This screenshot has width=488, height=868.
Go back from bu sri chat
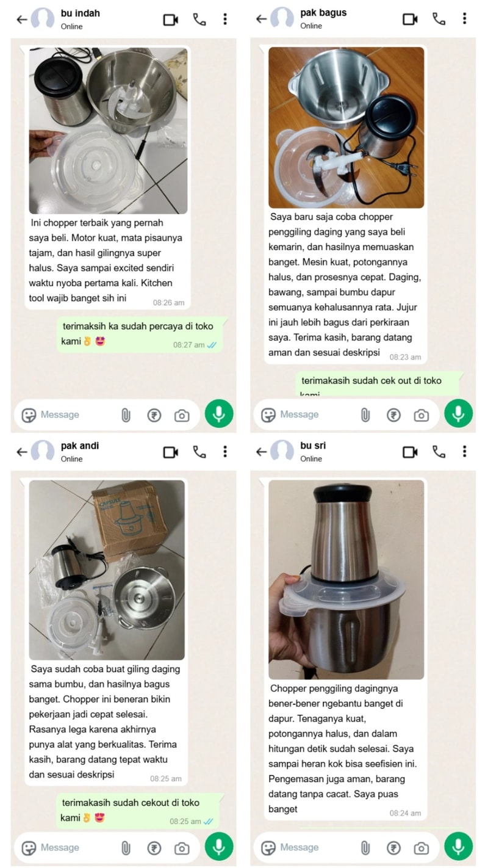tap(261, 452)
